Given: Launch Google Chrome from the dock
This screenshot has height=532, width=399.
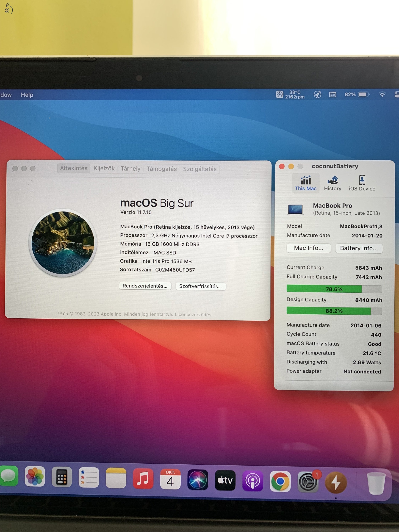Looking at the screenshot, I should pos(280,481).
